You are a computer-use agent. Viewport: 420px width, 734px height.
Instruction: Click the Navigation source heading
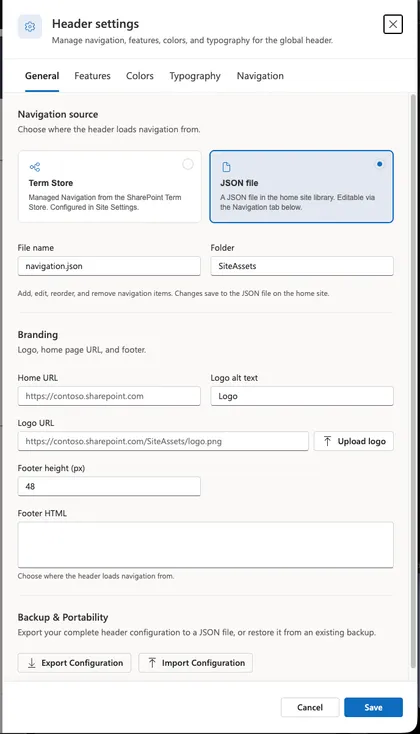[58, 114]
